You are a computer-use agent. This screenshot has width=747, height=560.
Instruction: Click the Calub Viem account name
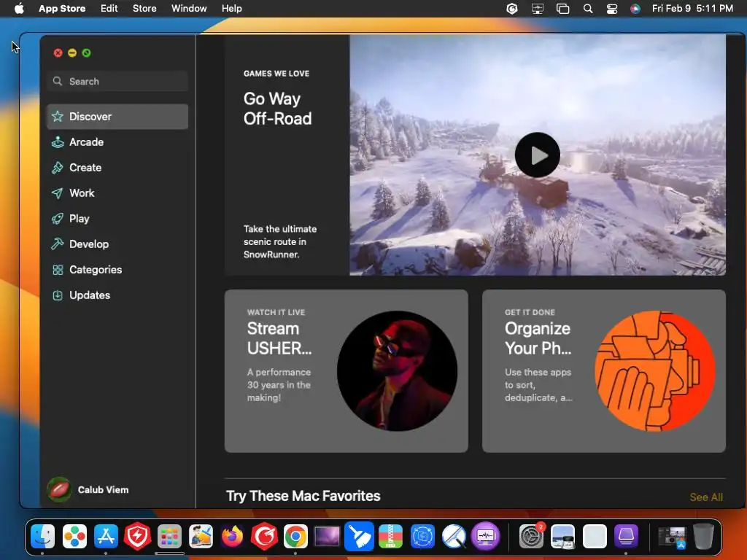coord(103,489)
